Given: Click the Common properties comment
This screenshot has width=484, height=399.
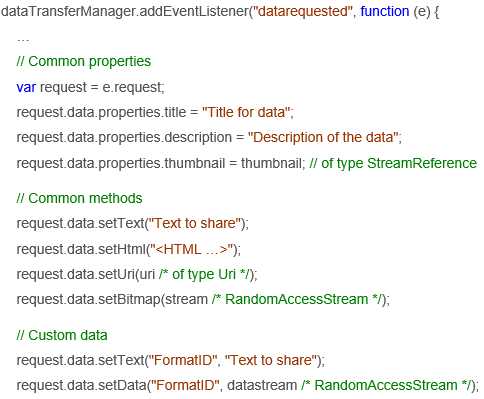Looking at the screenshot, I should tap(84, 62).
